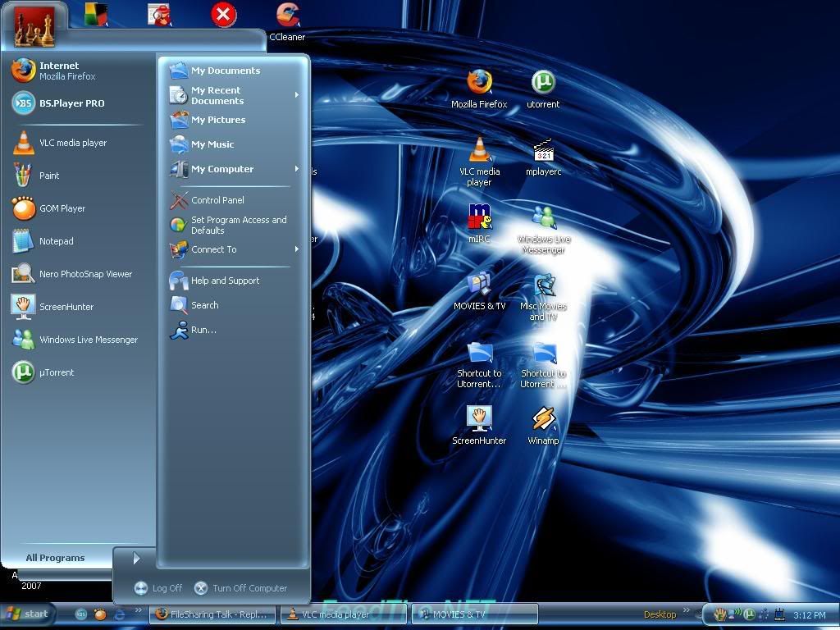The height and width of the screenshot is (630, 840).
Task: Open the mplayerc desktop icon
Action: coord(543,157)
